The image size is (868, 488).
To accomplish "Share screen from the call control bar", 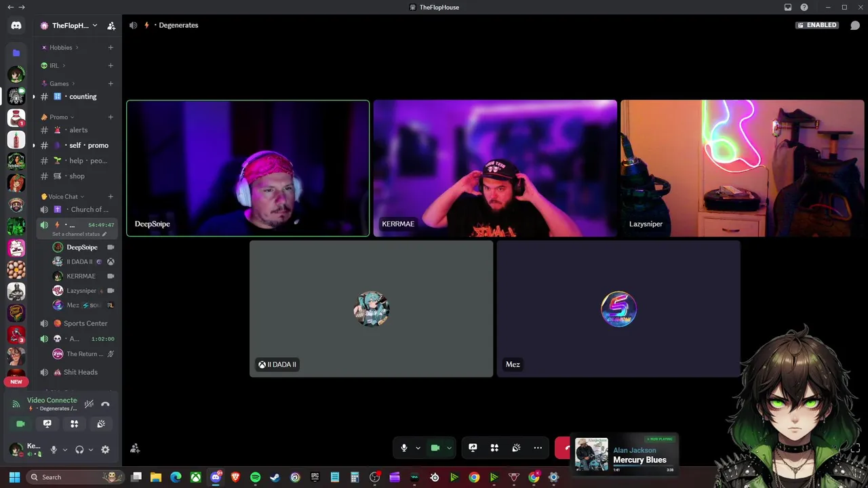I will (x=473, y=448).
